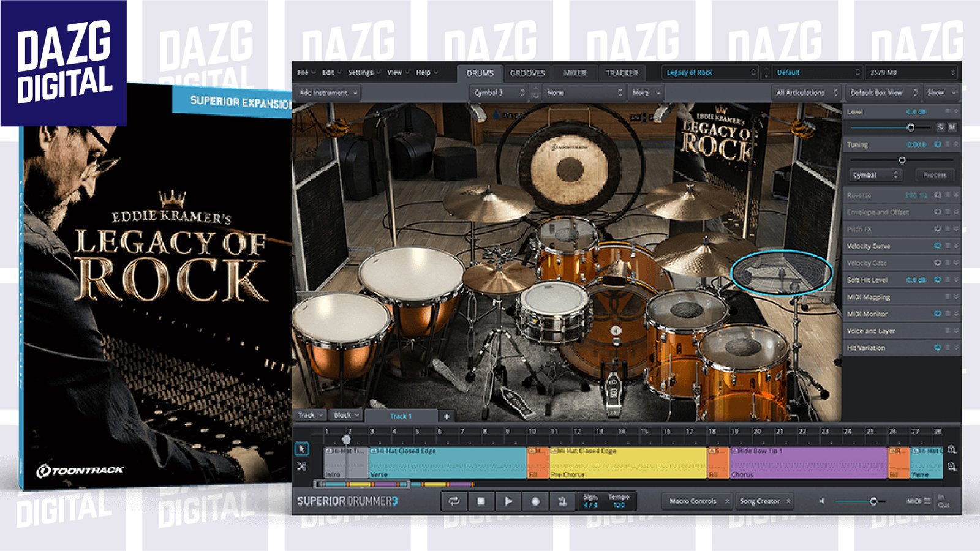
Task: Add a new track with plus button
Action: point(447,416)
